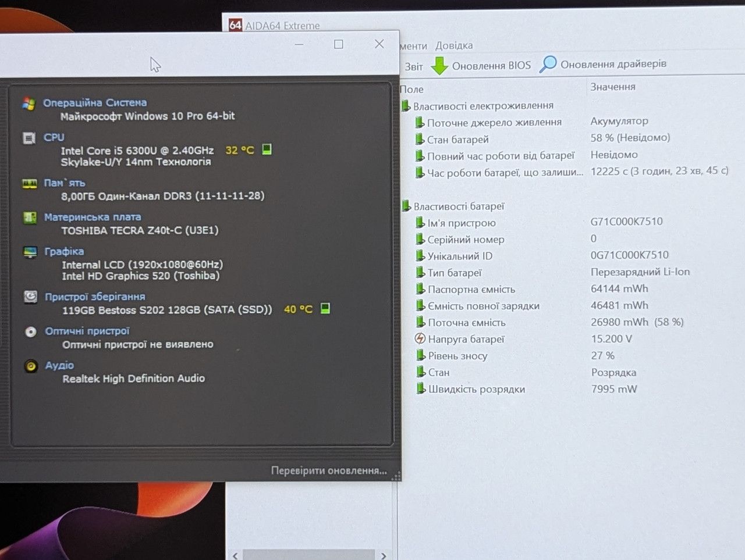Click the SSD temperature green indicator
Viewport: 745px width, 560px height.
coord(325,308)
